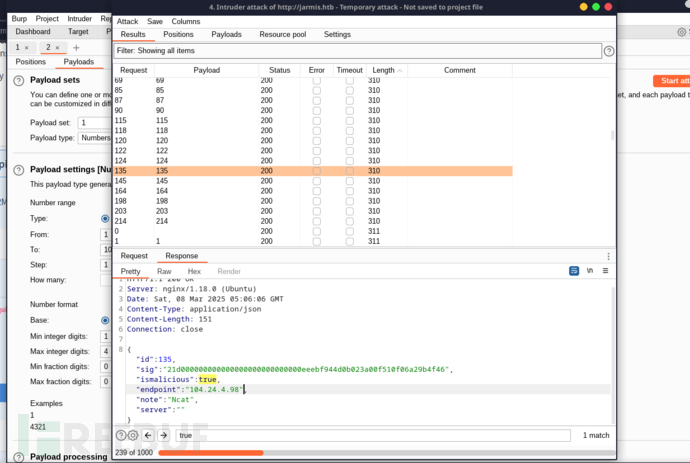Click the response search field containing true
This screenshot has width=690, height=463.
point(373,435)
